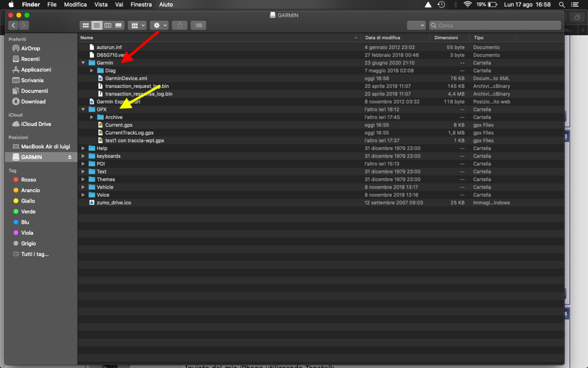Switch Finder to list view

click(96, 25)
